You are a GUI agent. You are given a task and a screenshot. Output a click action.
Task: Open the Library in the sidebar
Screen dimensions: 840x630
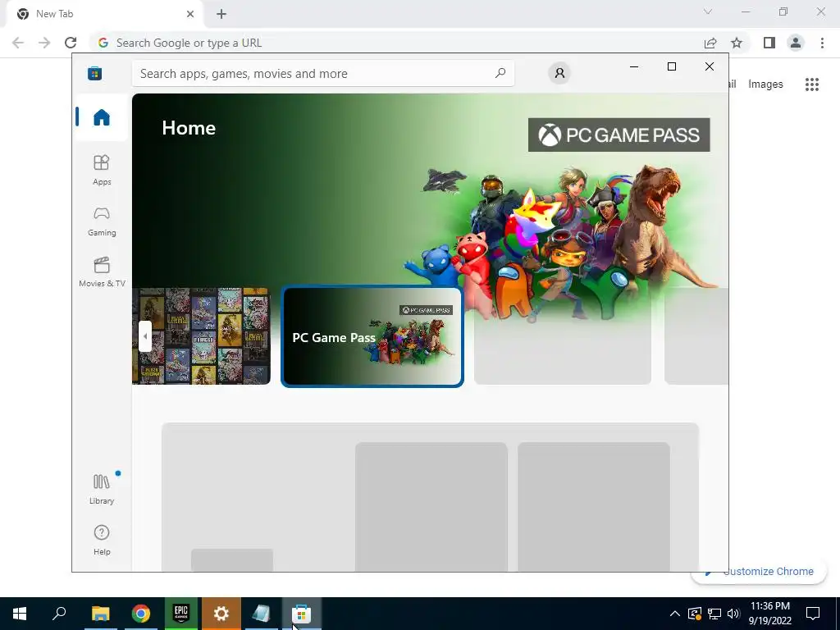click(101, 489)
